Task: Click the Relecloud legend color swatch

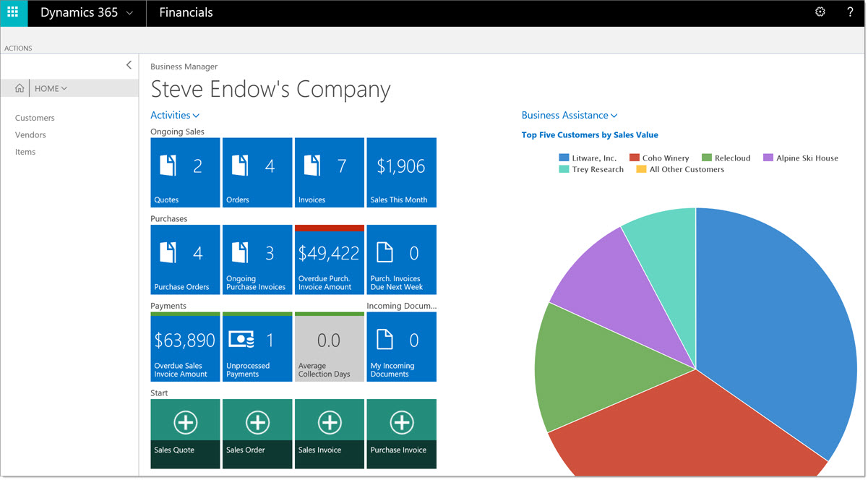Action: [x=706, y=157]
